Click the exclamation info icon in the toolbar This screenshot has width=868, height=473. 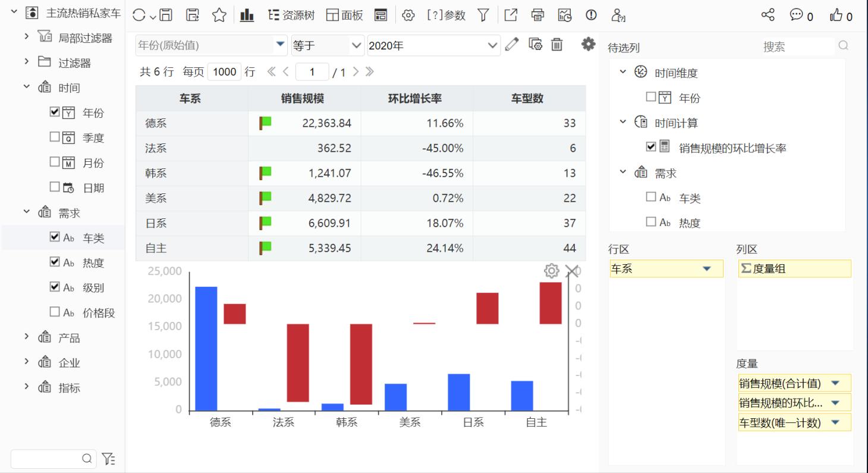click(x=591, y=15)
